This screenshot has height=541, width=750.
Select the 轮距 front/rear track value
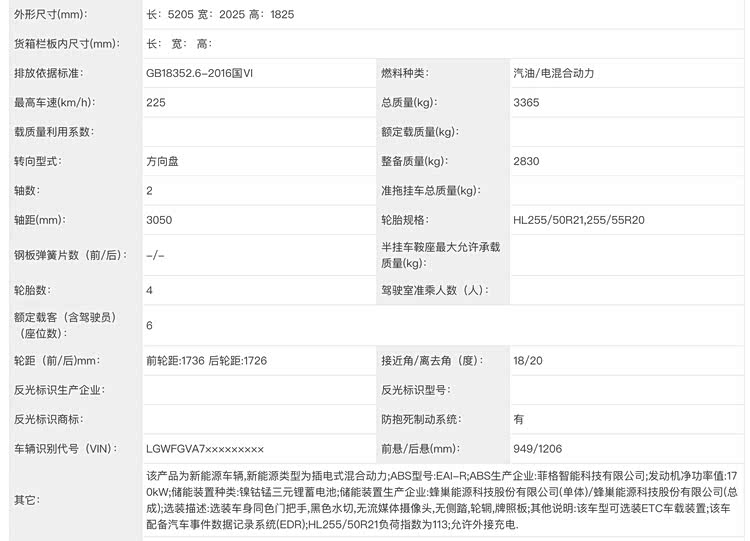coord(206,360)
